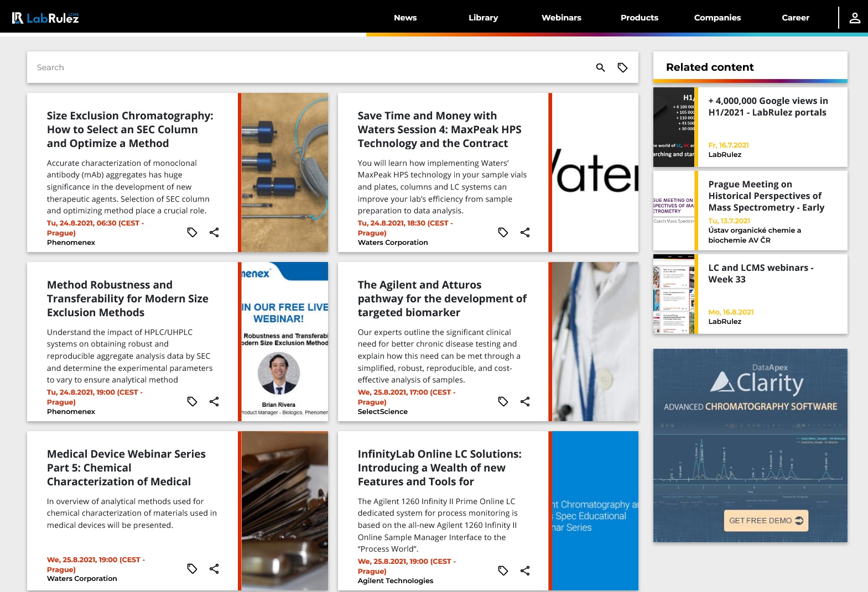Select Webinars in the top navigation
This screenshot has height=592, width=868.
(561, 18)
